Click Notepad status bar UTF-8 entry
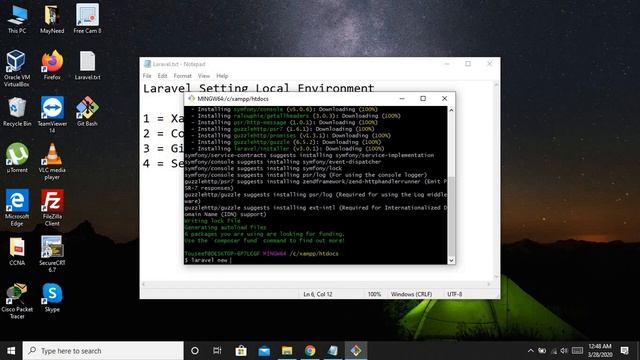 point(454,294)
